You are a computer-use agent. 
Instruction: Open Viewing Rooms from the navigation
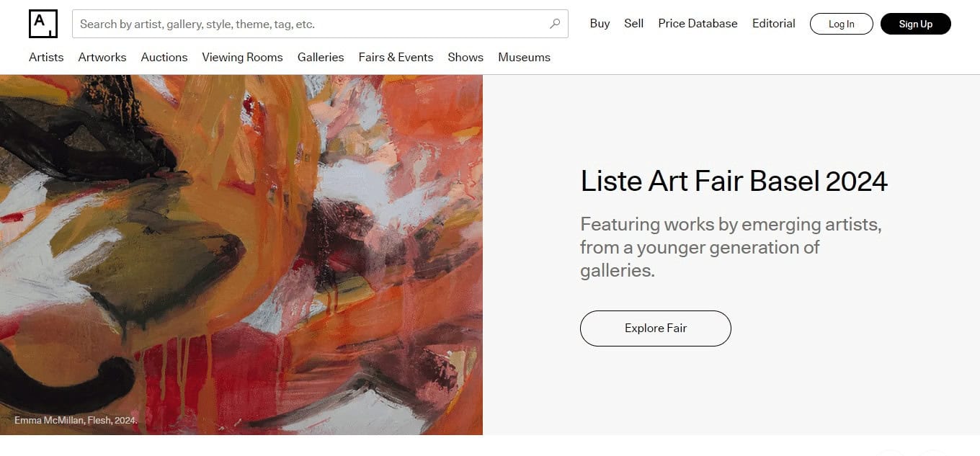pos(242,57)
